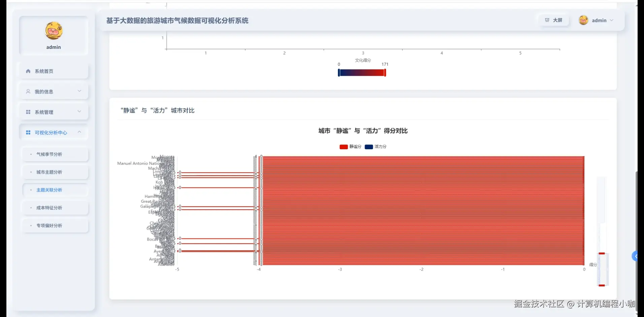Viewport: 644px width, 317px height.
Task: Toggle the 静谧分 legend item
Action: (x=350, y=147)
